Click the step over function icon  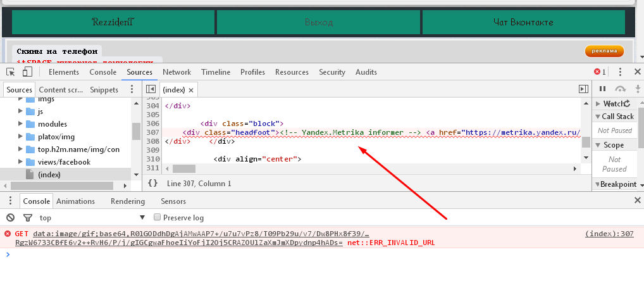tap(620, 89)
